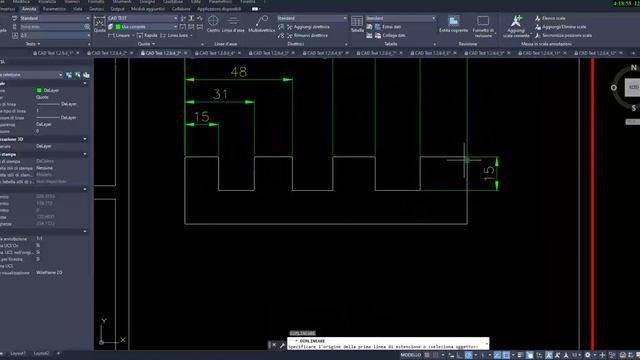Viewport: 640px width, 360px height.
Task: Click the Fumetto di revisione tool
Action: point(483,26)
